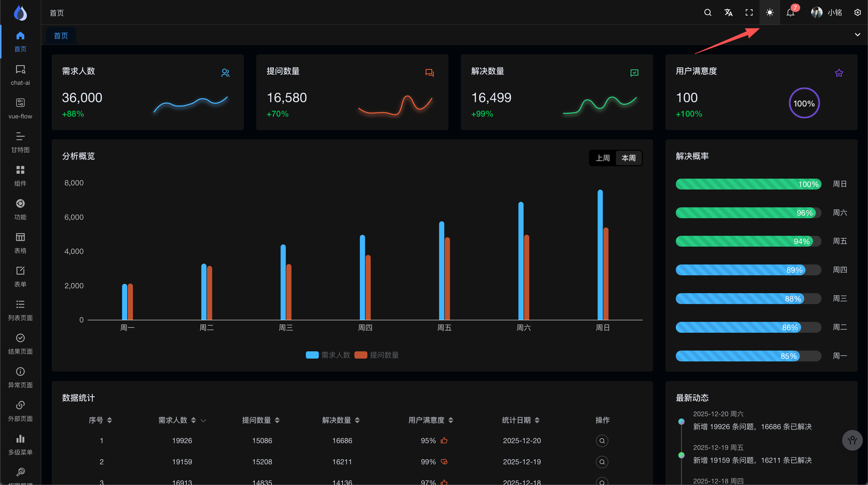Toggle light/dark theme sun icon
Screen dimensions: 868x485
coord(770,12)
